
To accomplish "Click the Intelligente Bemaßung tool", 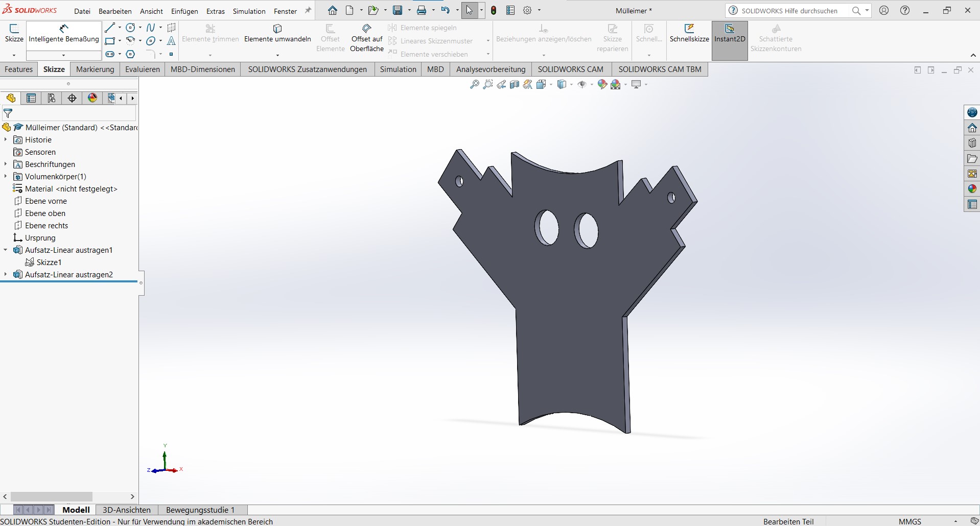I will (x=64, y=34).
